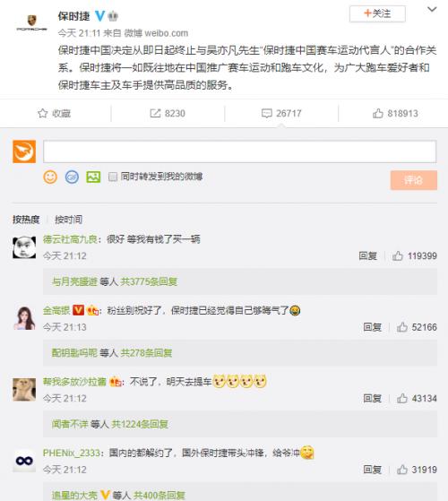Image resolution: width=448 pixels, height=501 pixels.
Task: Open comments icon showing 26717
Action: click(281, 114)
